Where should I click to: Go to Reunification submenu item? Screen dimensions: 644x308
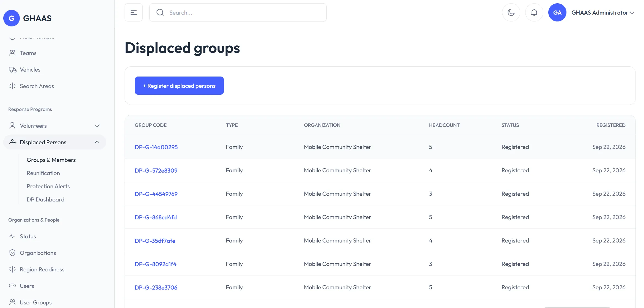click(43, 173)
